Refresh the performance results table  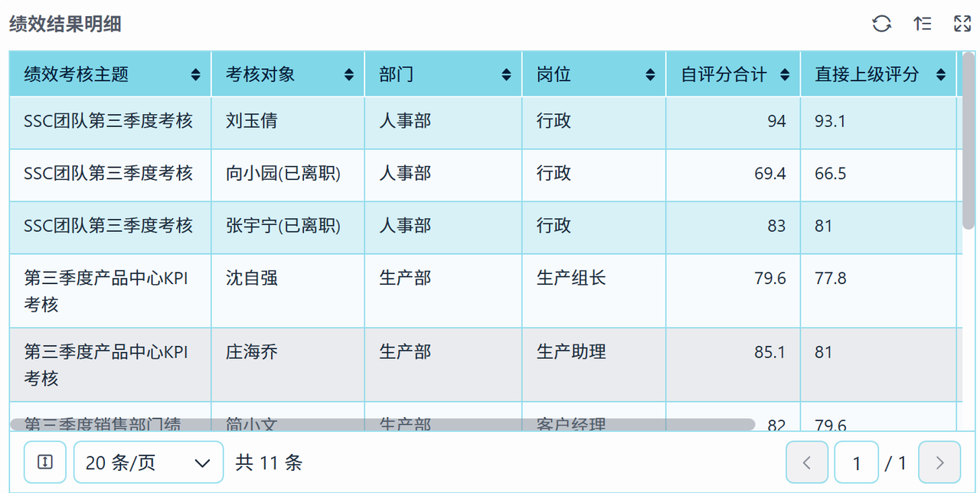[882, 24]
